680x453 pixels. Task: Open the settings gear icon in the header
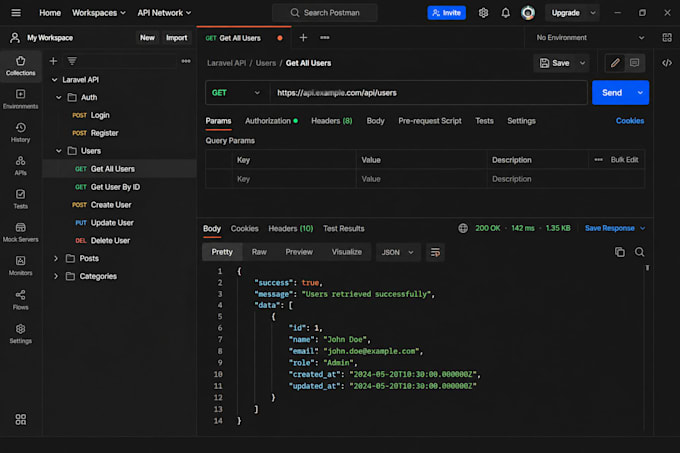pyautogui.click(x=483, y=13)
